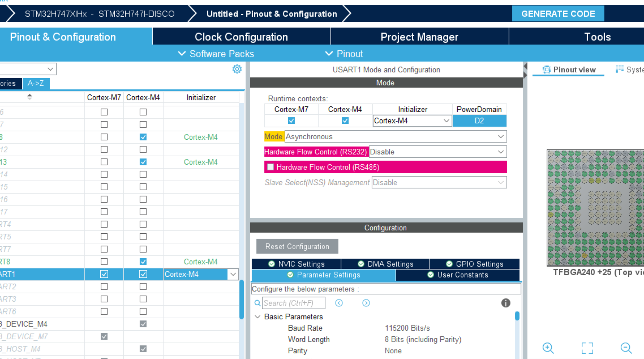644x359 pixels.
Task: Select the Pinout view tab
Action: pyautogui.click(x=569, y=70)
